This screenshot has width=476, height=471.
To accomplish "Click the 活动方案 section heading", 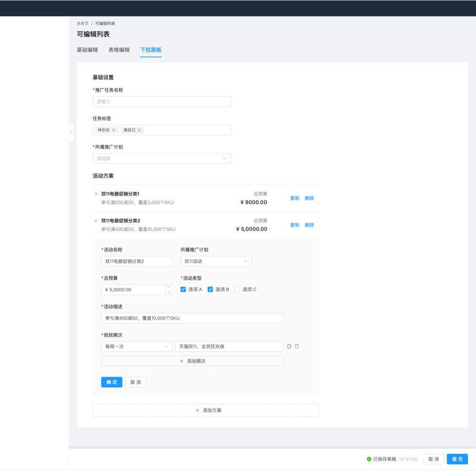I will (x=103, y=176).
